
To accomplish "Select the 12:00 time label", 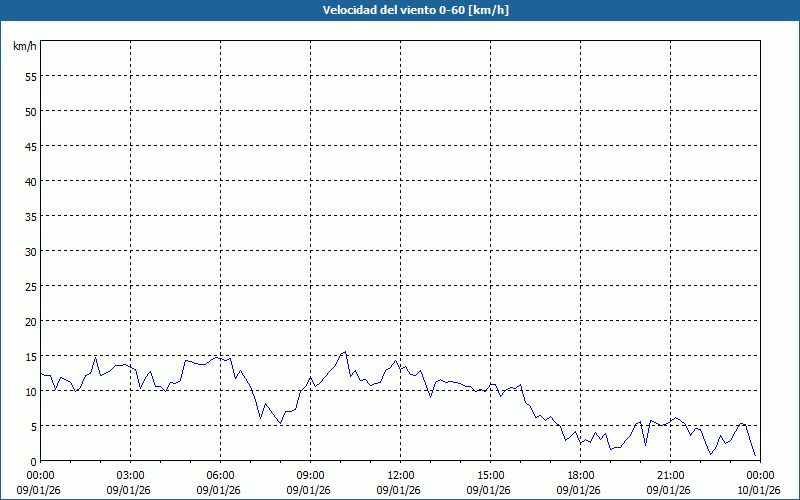I will [x=400, y=475].
